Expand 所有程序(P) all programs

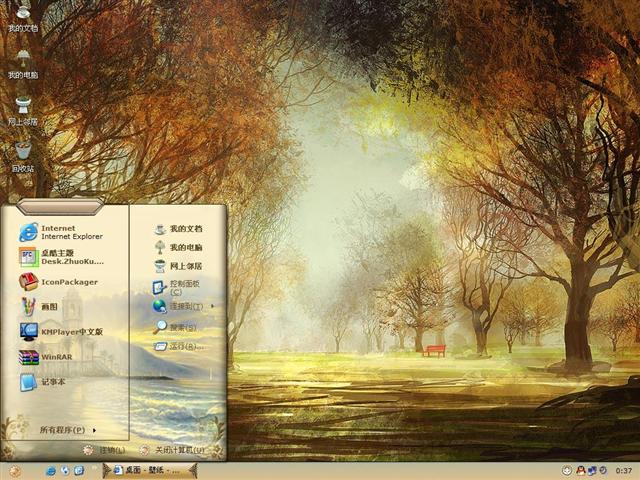coord(67,430)
